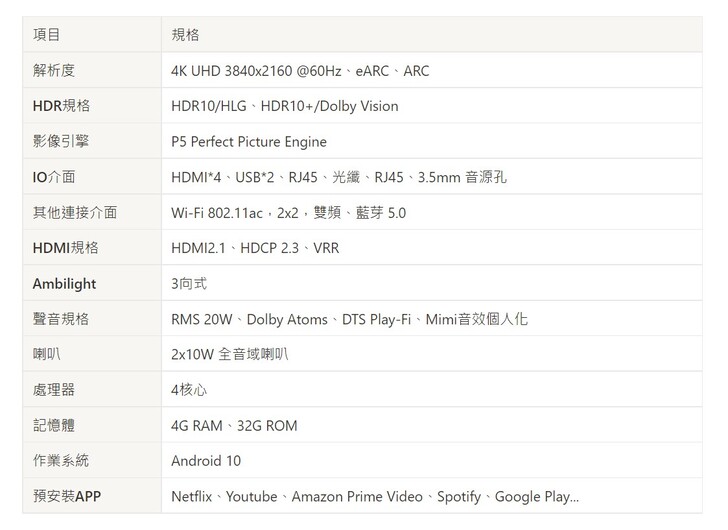Screen dimensions: 728x530
Task: Click the 規格 header cell
Action: [x=186, y=35]
